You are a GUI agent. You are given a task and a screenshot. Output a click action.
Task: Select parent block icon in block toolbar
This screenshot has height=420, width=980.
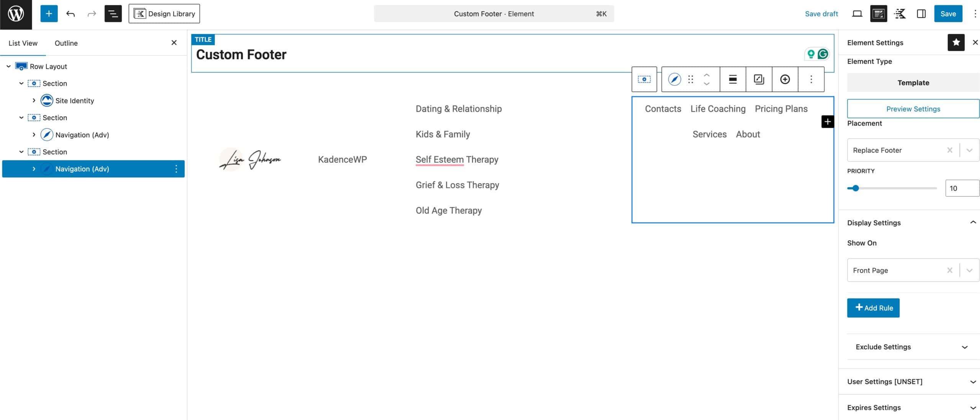(x=644, y=79)
